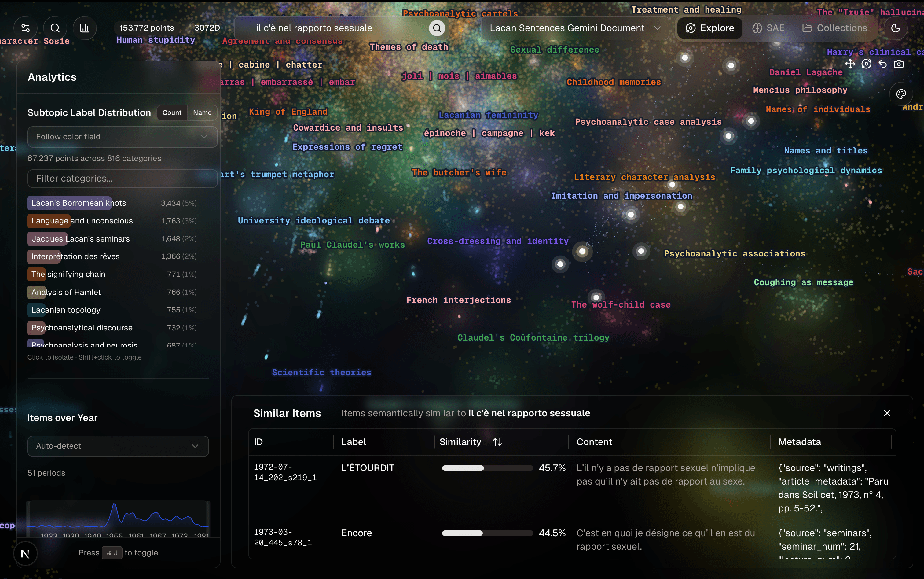Click the 153,772 points counter
Viewport: 924px width, 579px height.
click(x=147, y=28)
